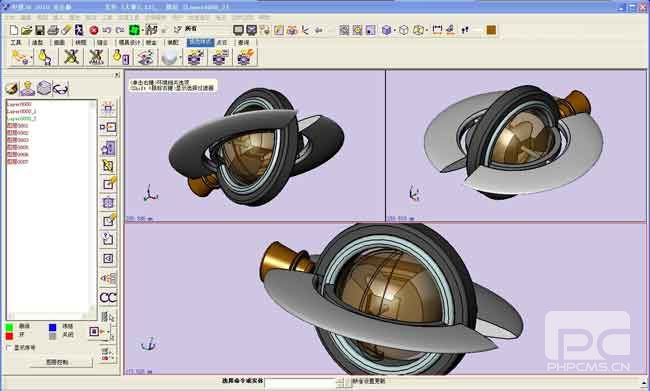This screenshot has height=391, width=650.
Task: Click the CC icon in vertical toolbar
Action: point(108,297)
